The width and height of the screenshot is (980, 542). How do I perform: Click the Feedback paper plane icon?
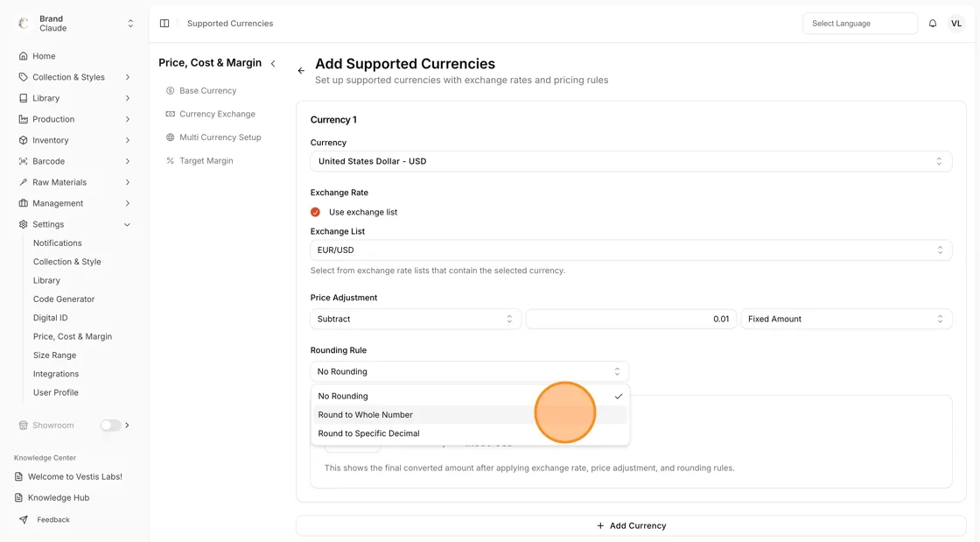click(23, 519)
